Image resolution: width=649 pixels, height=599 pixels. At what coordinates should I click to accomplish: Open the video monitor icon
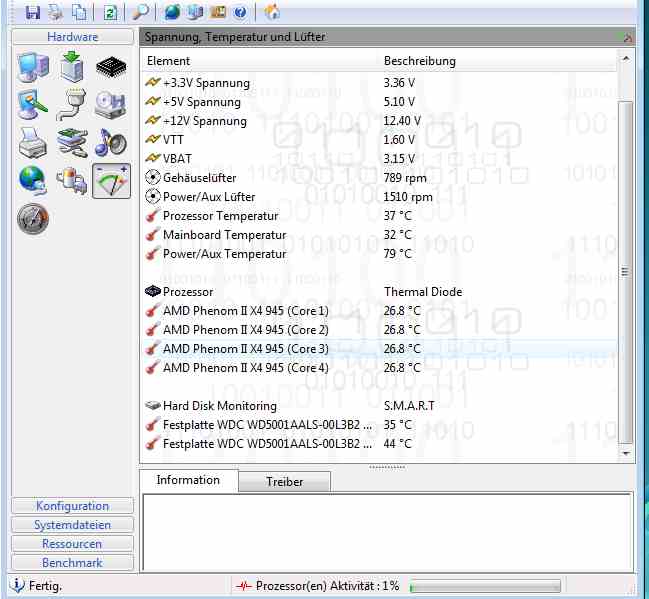[32, 104]
